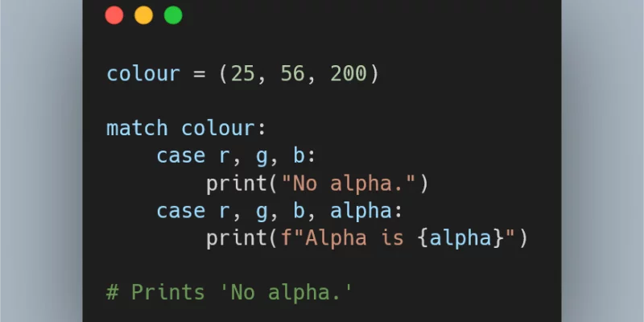Click the yellow minimize window button

[x=144, y=15]
